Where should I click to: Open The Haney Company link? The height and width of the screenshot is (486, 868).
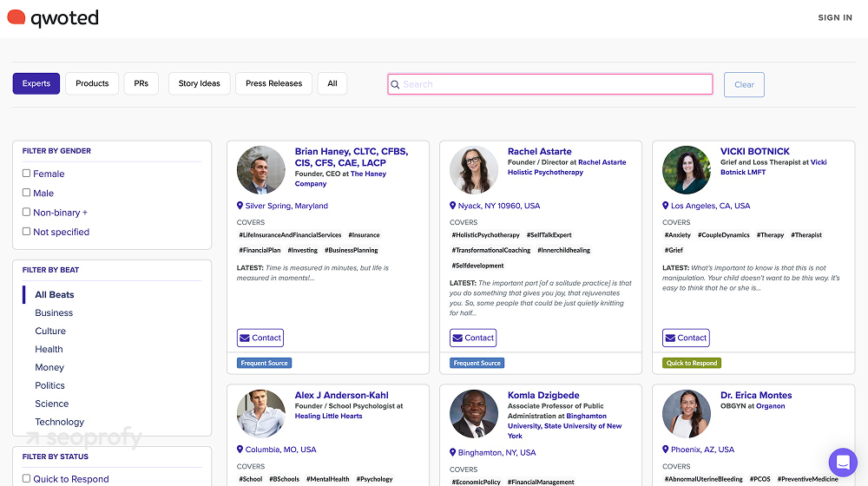point(340,179)
